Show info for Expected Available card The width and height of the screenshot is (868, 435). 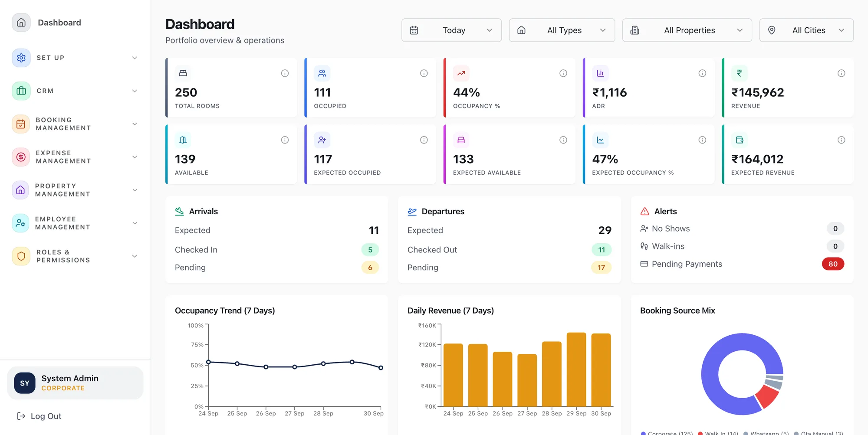563,140
